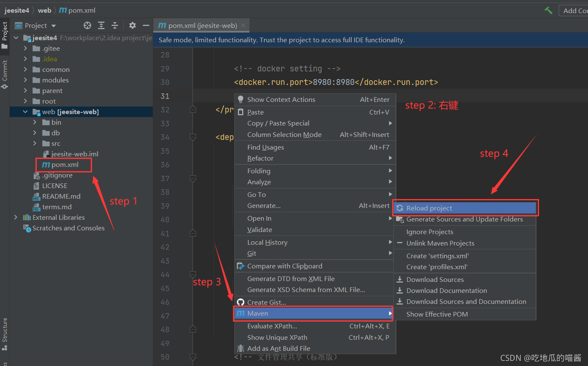This screenshot has width=588, height=366.
Task: Click the Expand All icon in Project panel
Action: click(x=101, y=25)
